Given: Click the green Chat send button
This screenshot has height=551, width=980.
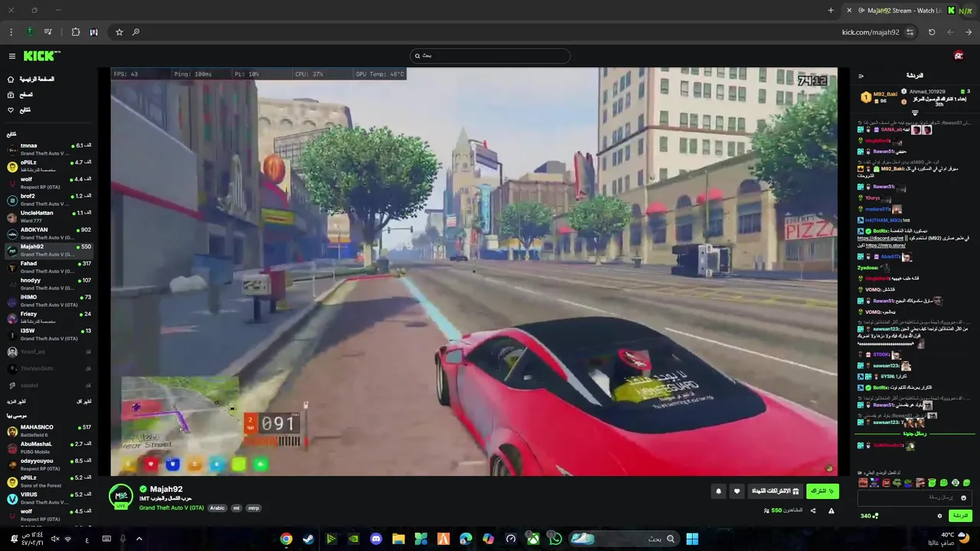Looking at the screenshot, I should [960, 516].
